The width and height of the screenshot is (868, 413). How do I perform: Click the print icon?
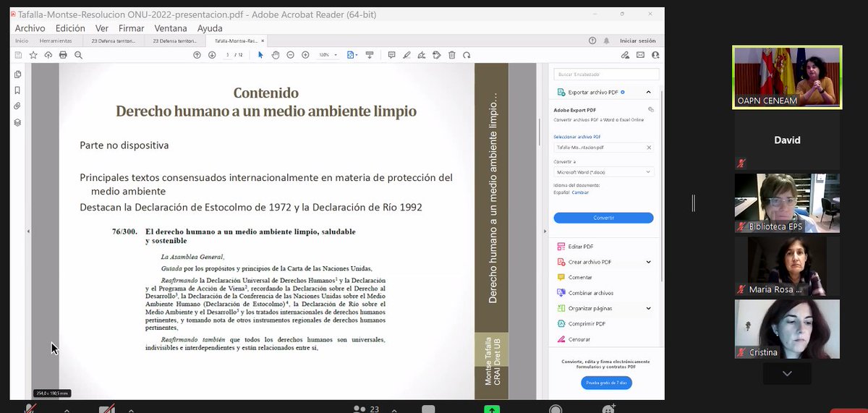click(63, 55)
